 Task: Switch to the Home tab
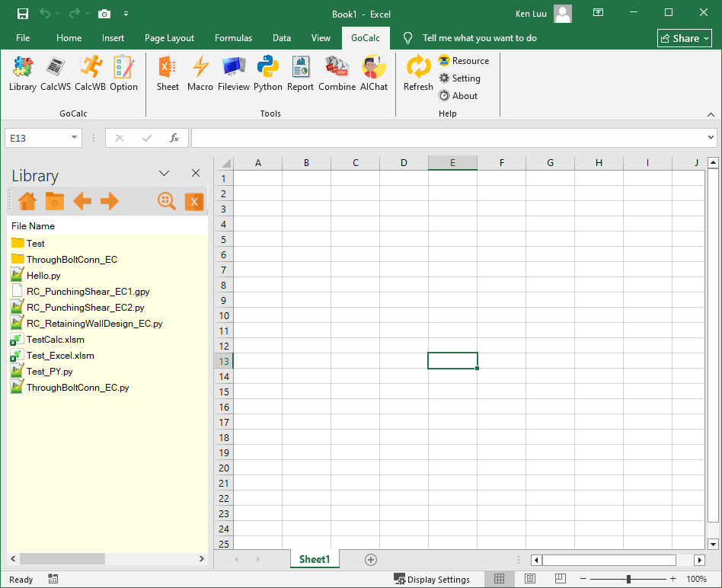point(69,38)
